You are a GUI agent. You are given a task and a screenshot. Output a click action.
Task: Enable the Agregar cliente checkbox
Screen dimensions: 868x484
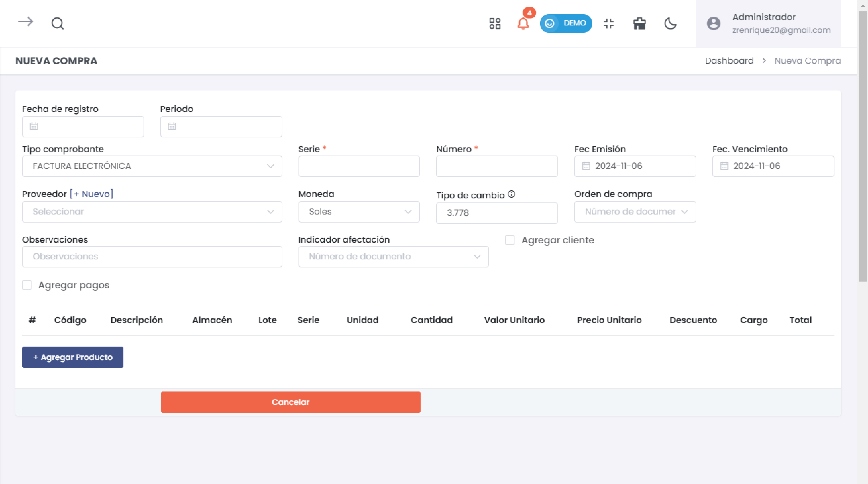coord(510,240)
